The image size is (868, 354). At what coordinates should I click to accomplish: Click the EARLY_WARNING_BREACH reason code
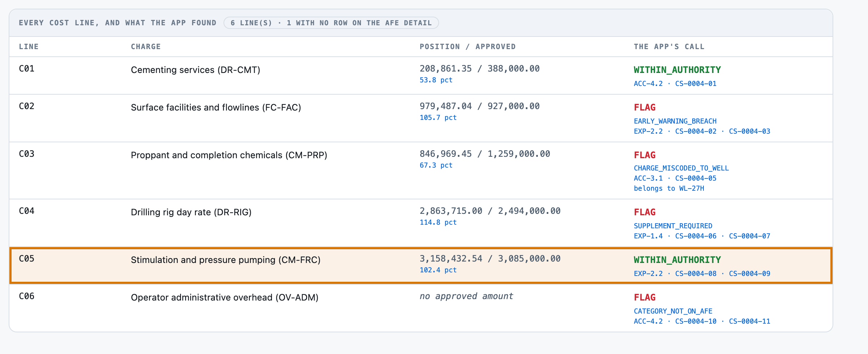click(675, 121)
